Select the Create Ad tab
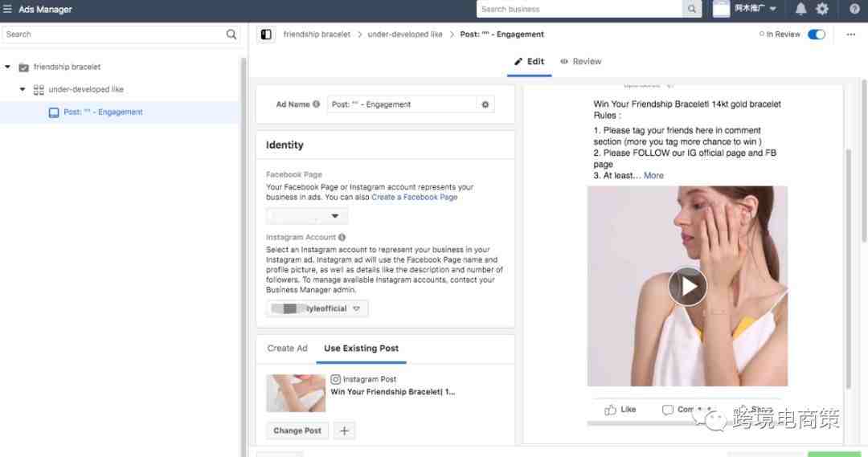 [x=287, y=349]
